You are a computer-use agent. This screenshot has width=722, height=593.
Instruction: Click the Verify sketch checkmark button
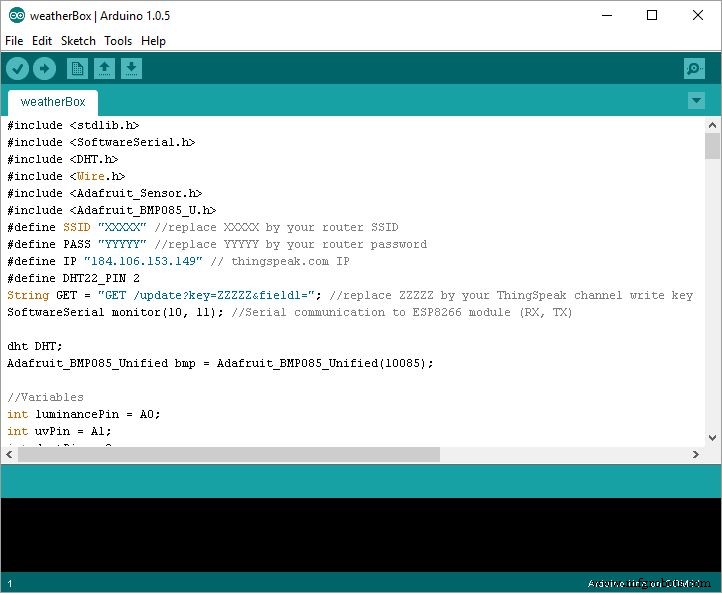[x=18, y=68]
